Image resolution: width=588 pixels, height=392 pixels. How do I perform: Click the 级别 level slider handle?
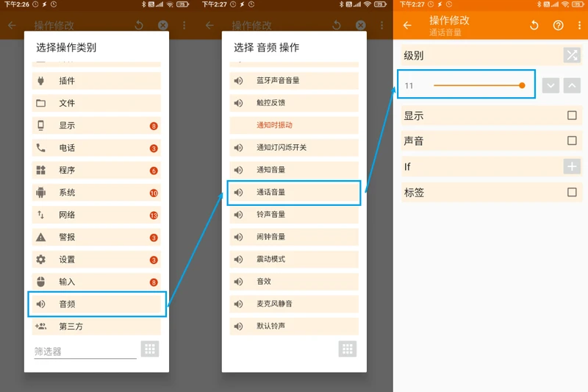[x=522, y=85]
